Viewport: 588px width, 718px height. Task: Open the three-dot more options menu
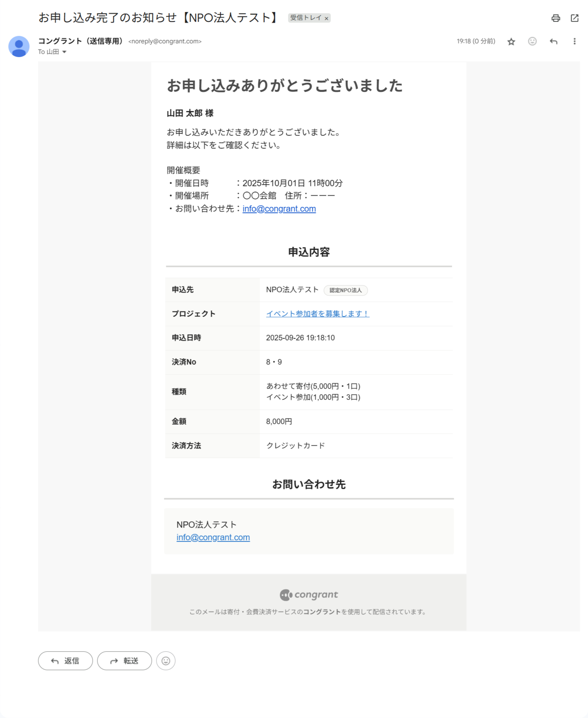point(574,41)
